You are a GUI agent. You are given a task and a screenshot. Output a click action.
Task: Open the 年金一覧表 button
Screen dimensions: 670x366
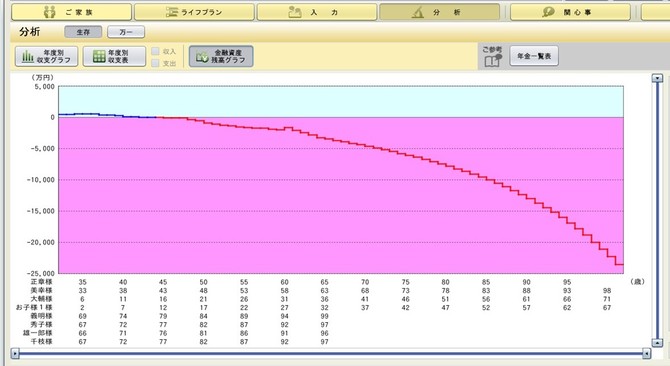534,56
